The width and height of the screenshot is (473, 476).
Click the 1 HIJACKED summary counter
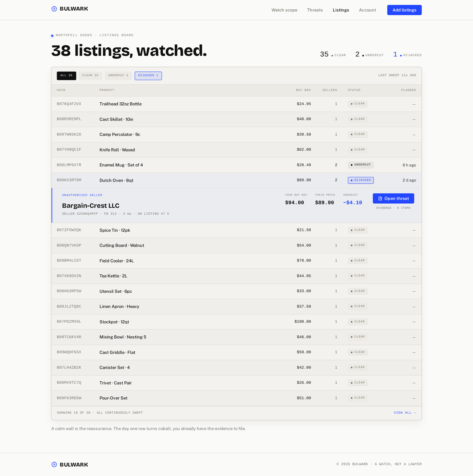click(x=407, y=54)
